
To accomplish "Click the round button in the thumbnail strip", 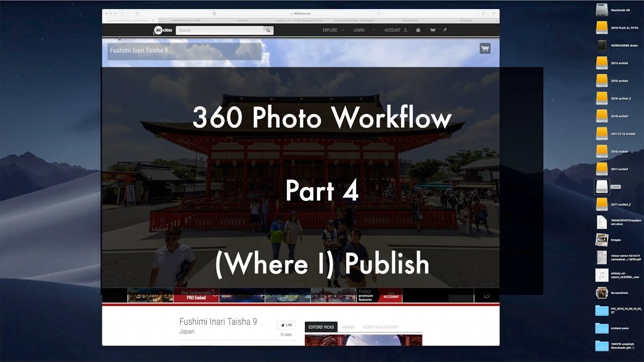I will (x=487, y=295).
